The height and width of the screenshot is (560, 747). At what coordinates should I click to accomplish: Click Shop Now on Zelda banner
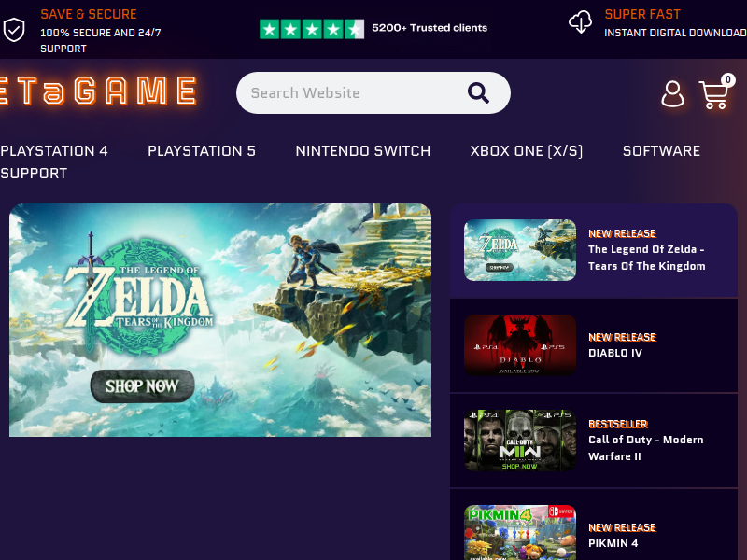[x=143, y=385]
